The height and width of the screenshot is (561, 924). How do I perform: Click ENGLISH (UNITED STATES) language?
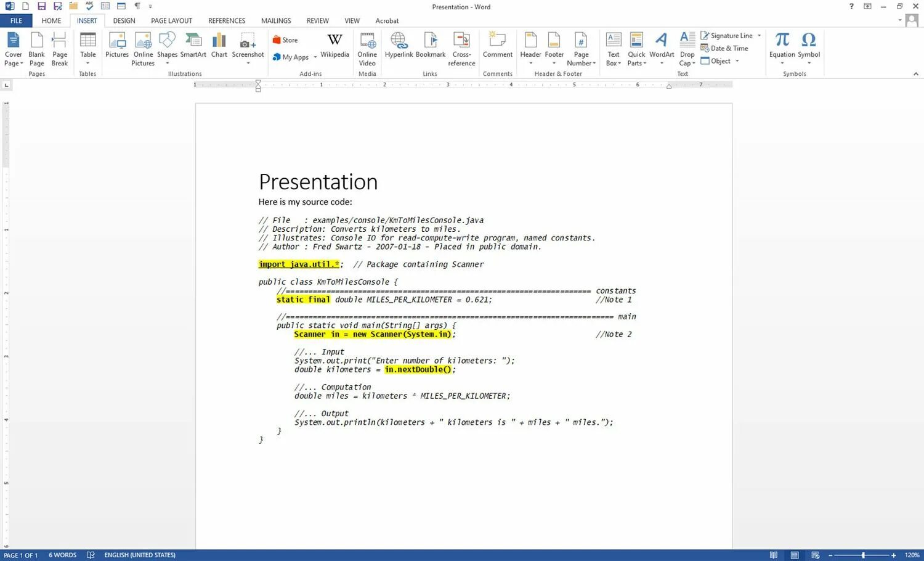click(140, 555)
